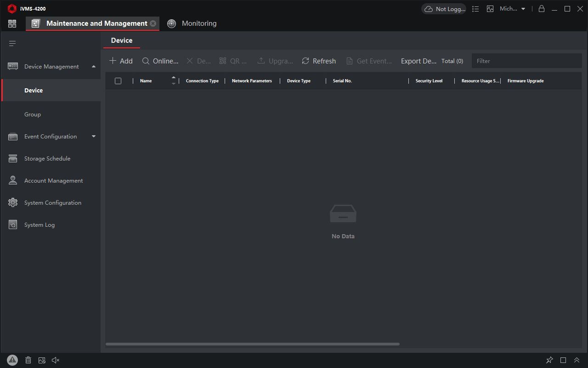Click the Serial No. column header

click(x=342, y=81)
